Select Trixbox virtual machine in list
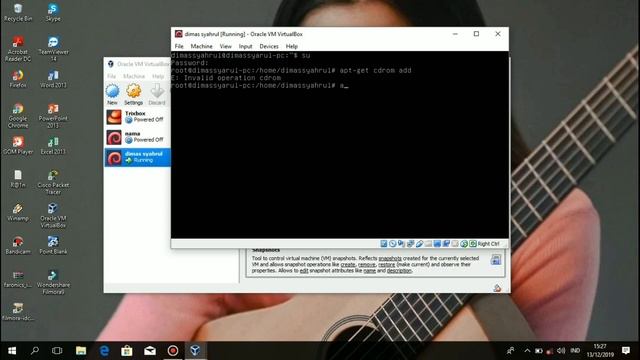This screenshot has width=640, height=360. 138,117
